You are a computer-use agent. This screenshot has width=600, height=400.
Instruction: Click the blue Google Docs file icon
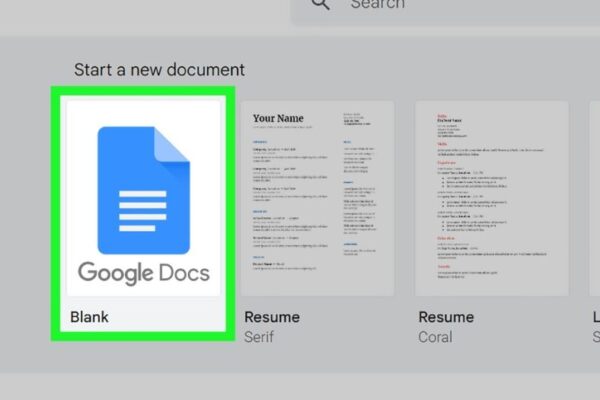click(x=141, y=188)
